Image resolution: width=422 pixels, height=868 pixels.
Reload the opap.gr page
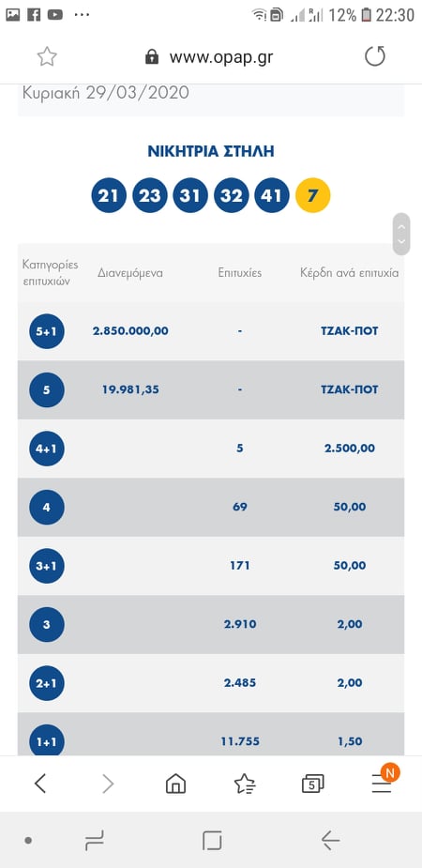coord(374,56)
